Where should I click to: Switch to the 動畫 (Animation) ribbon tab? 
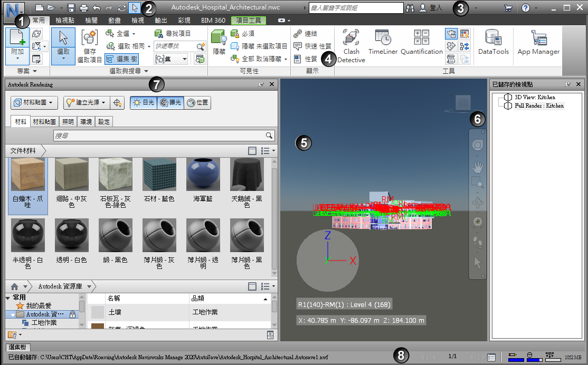115,20
